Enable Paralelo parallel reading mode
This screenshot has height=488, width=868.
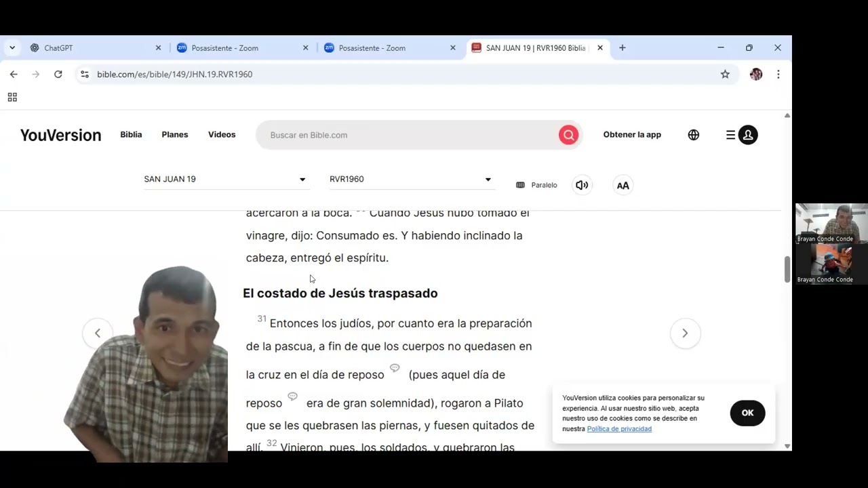click(536, 185)
